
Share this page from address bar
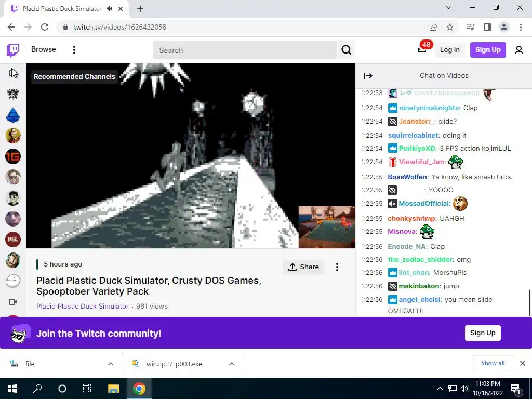click(x=433, y=27)
